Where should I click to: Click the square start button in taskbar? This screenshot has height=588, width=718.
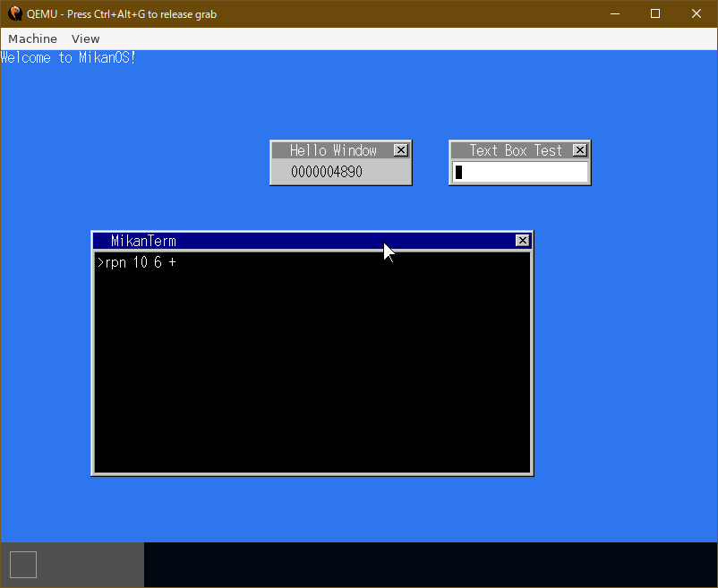23,565
